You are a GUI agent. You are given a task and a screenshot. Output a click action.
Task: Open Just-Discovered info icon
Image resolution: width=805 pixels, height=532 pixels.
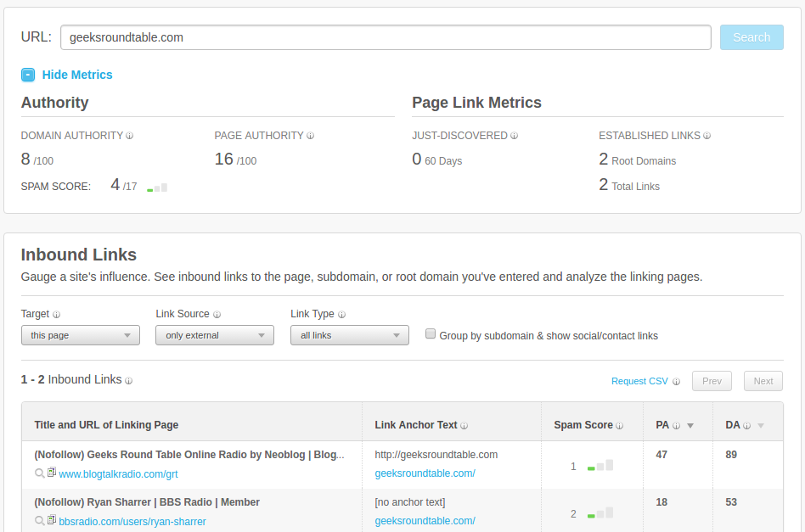[x=514, y=136]
